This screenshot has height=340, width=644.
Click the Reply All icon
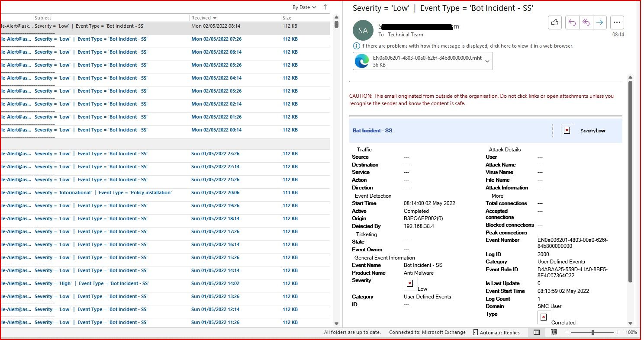click(586, 22)
